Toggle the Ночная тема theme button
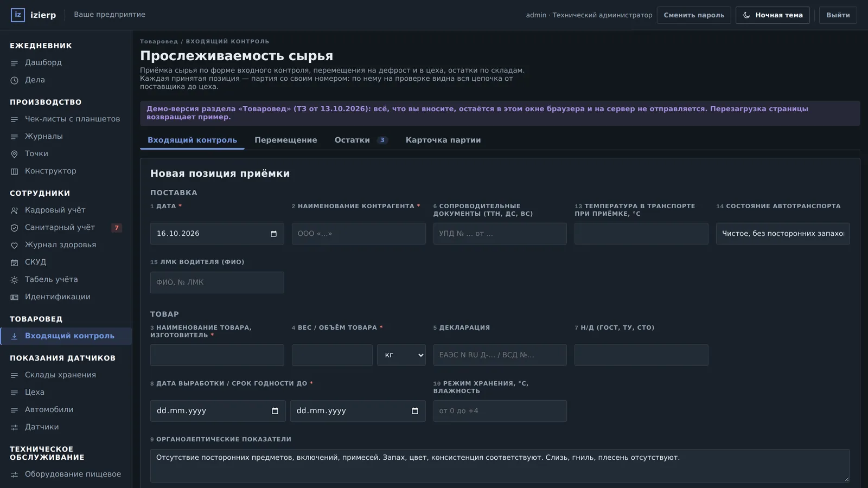Viewport: 868px width, 488px height. [773, 15]
